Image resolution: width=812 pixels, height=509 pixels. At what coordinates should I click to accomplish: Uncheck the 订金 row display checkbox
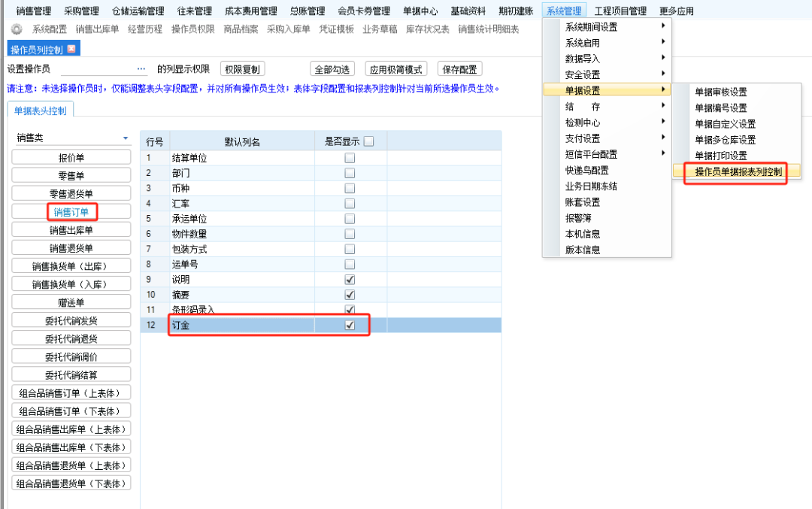(349, 324)
